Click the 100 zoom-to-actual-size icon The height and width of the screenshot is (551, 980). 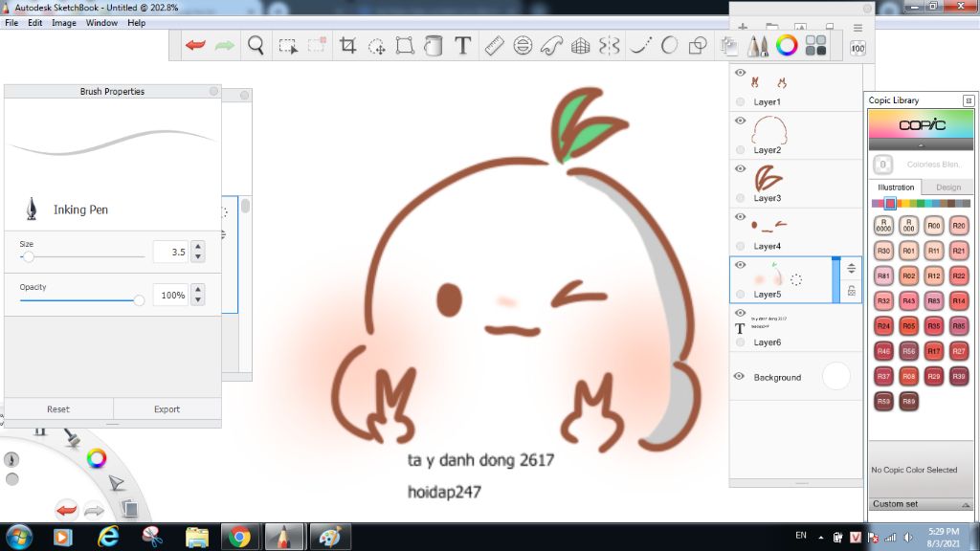(857, 48)
